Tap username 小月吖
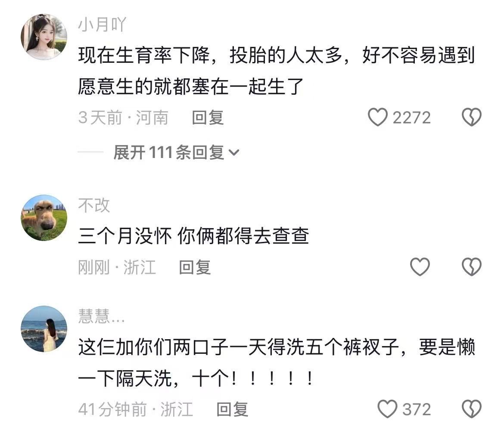The width and height of the screenshot is (504, 424). 102,25
